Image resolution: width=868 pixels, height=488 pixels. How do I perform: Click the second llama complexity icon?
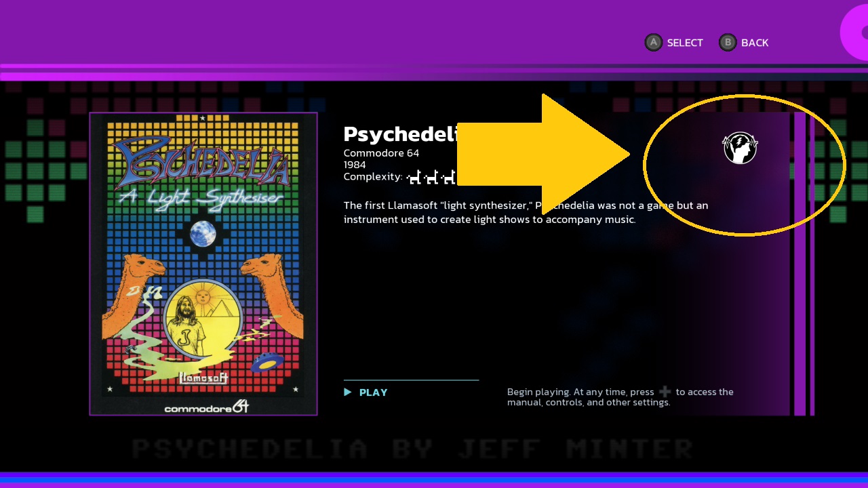pos(431,178)
